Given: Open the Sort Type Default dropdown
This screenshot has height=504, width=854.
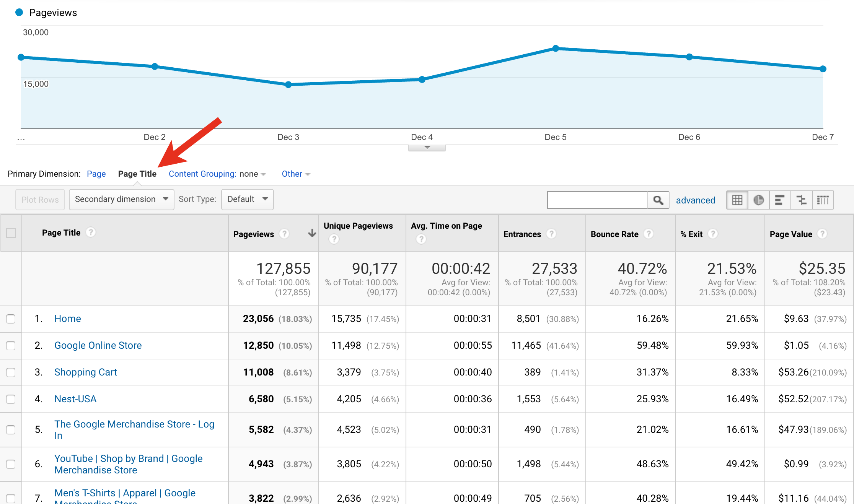Looking at the screenshot, I should (x=247, y=199).
